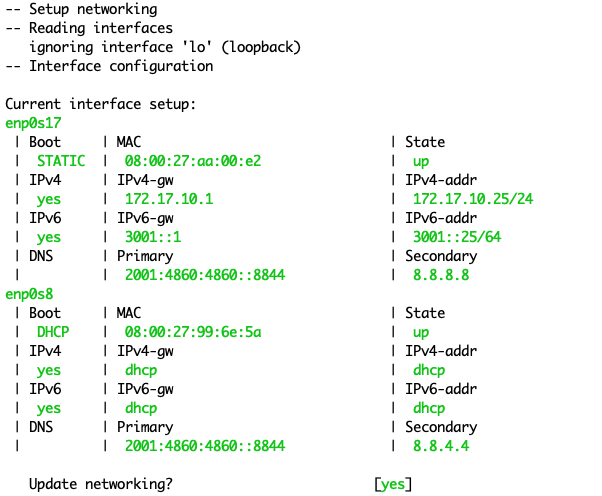Click MAC address 08:00:27:99:6e:5a
This screenshot has width=602, height=496.
pos(193,332)
